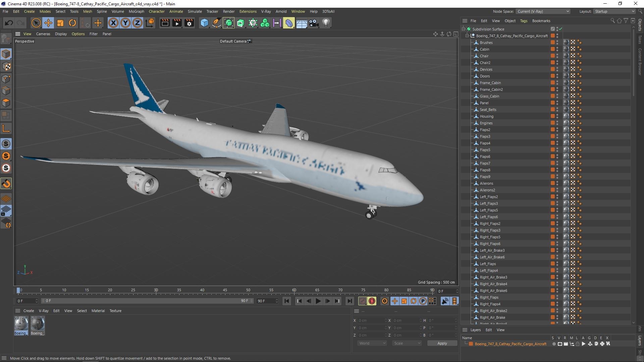Play the animation forward
644x362 pixels.
click(318, 301)
